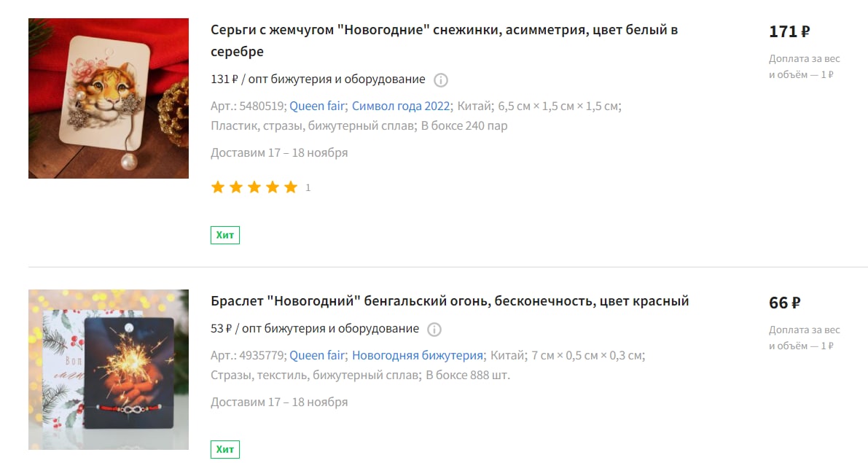Click the 66 ₽ price of bracelet
This screenshot has height=463, width=868.
click(784, 303)
